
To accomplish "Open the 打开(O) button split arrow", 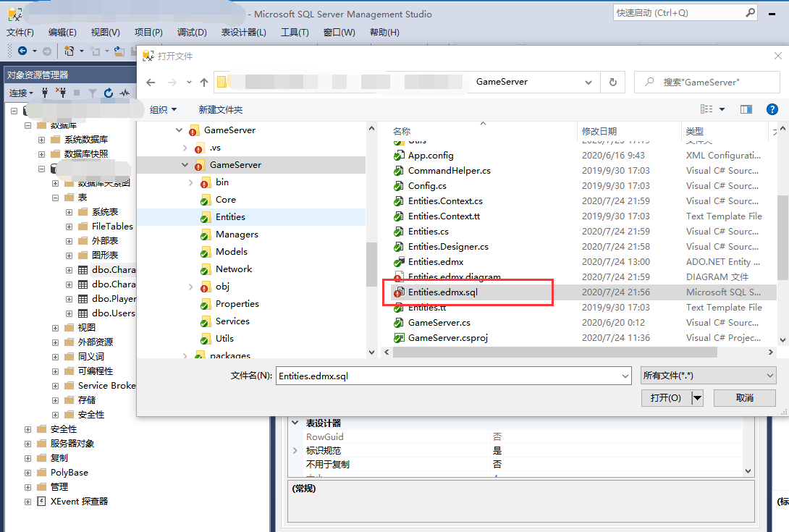I will point(697,398).
